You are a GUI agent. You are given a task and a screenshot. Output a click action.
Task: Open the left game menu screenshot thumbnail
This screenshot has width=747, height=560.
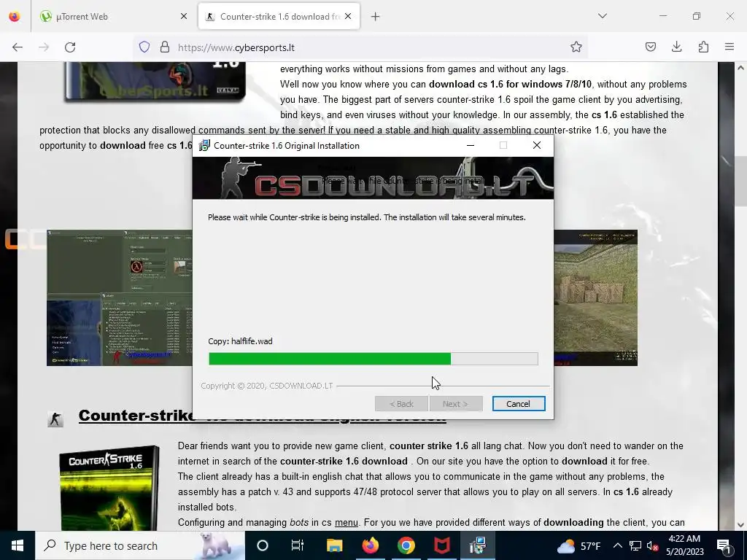tap(119, 297)
